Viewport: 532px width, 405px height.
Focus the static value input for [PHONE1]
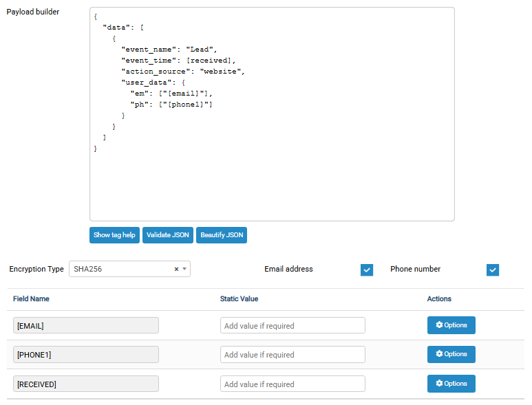click(x=292, y=355)
